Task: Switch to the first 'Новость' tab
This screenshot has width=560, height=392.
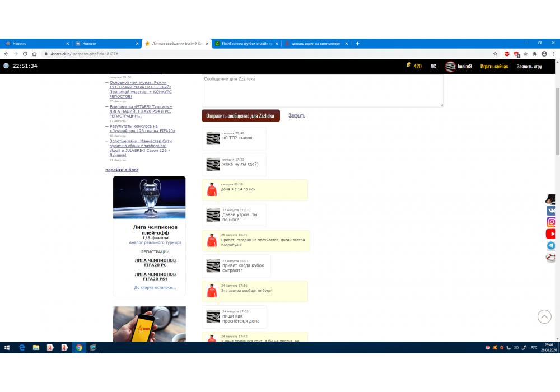Action: pos(36,44)
